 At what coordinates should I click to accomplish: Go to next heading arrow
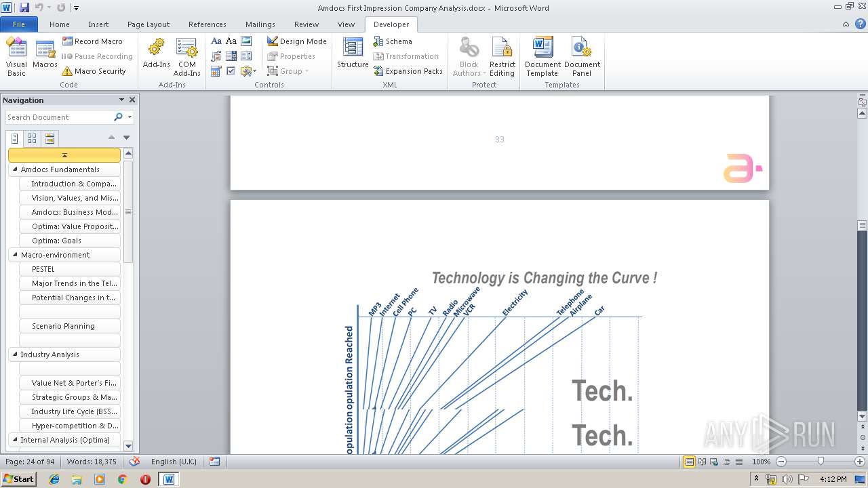126,138
